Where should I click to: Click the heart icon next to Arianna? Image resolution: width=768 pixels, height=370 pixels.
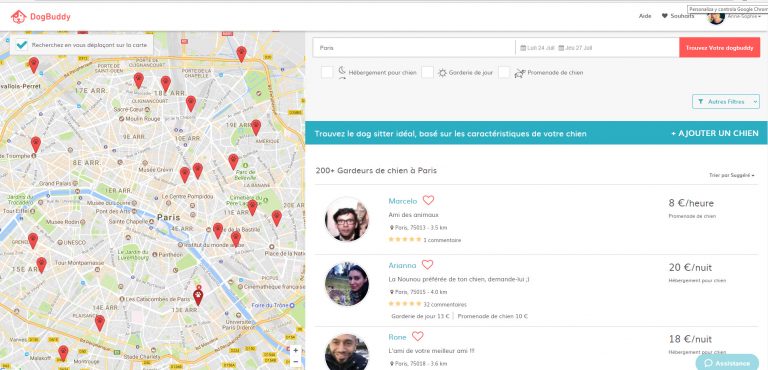tap(428, 265)
